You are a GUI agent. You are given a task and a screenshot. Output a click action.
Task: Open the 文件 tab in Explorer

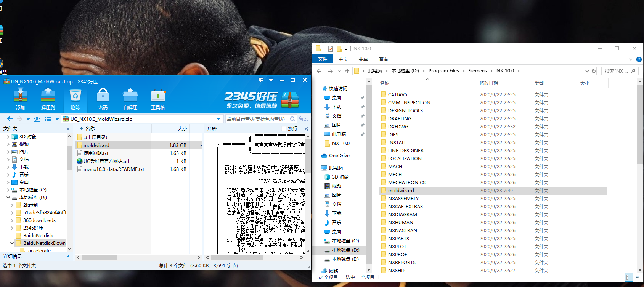click(x=323, y=59)
